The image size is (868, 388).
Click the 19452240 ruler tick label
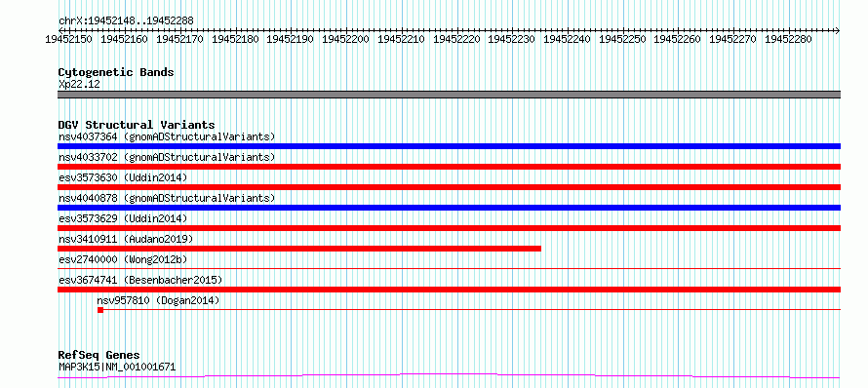[x=567, y=39]
